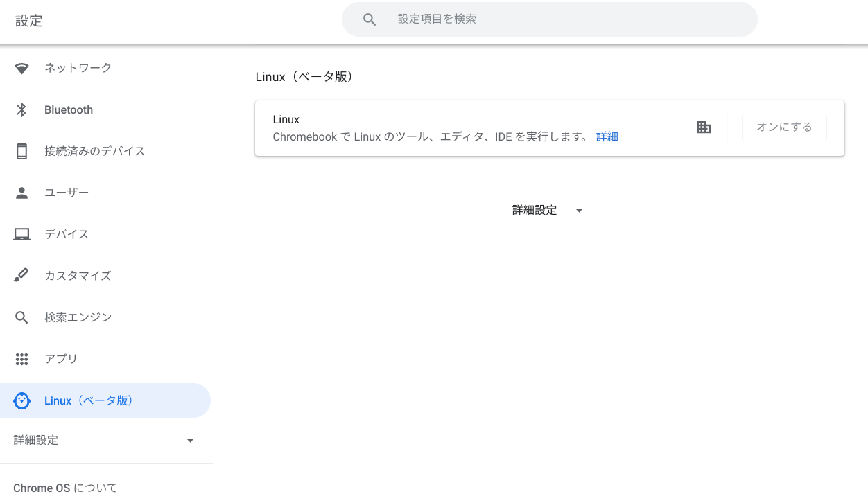Select the アプリ menu item
Screen dimensions: 868x503
pos(61,359)
